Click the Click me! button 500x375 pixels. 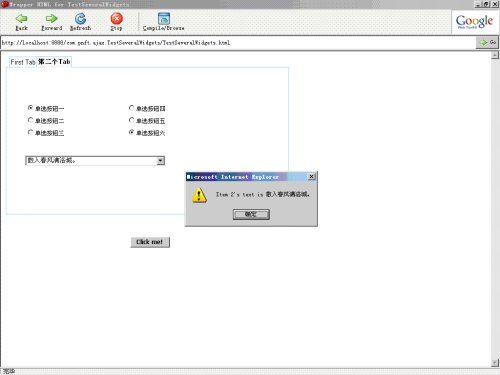[x=150, y=242]
